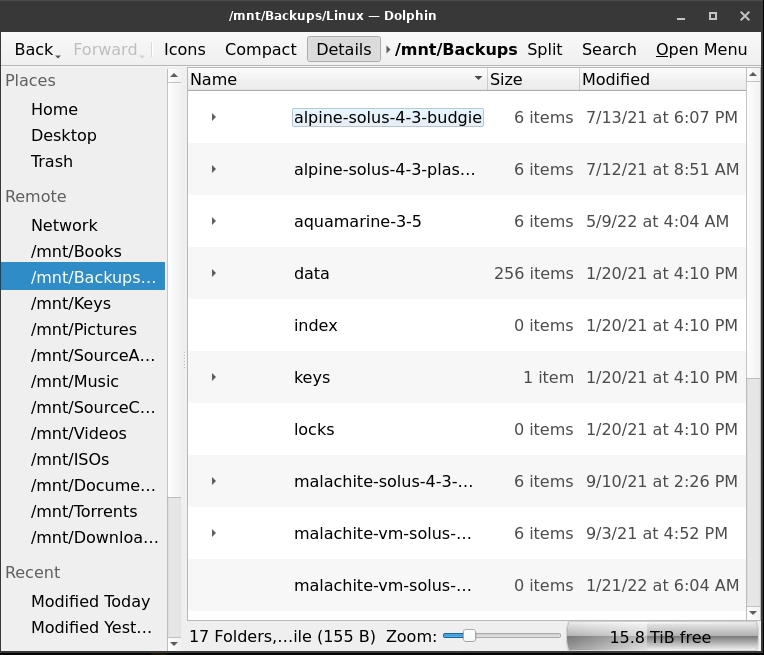Click the Zoom slider in status bar
The width and height of the screenshot is (764, 655).
click(x=501, y=636)
